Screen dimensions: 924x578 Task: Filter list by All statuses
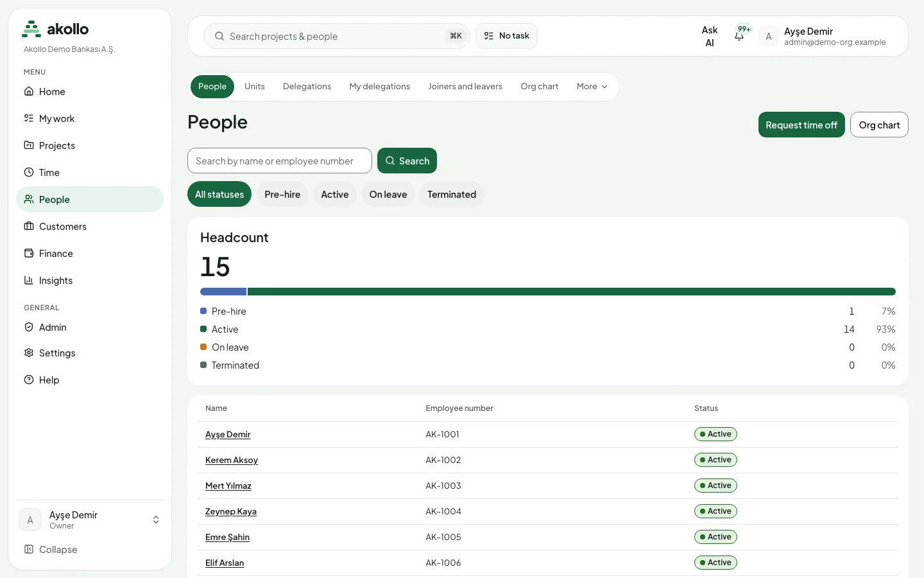(x=219, y=195)
